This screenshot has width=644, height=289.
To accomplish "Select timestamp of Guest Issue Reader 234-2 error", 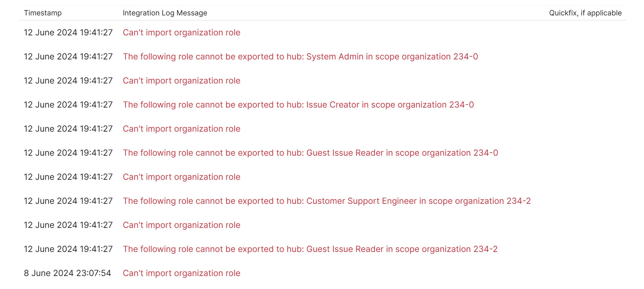I will [68, 249].
